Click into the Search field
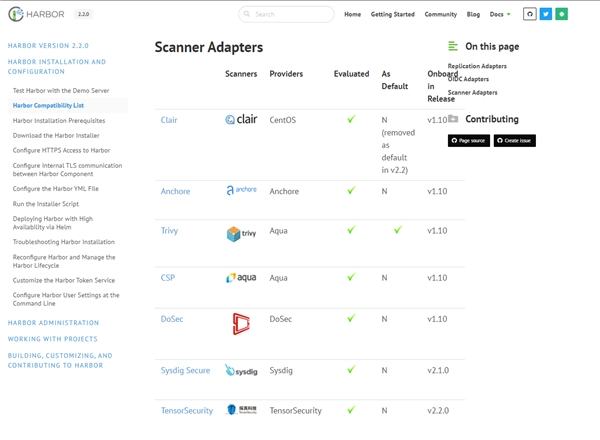Viewport: 600px width, 440px height. click(x=290, y=15)
